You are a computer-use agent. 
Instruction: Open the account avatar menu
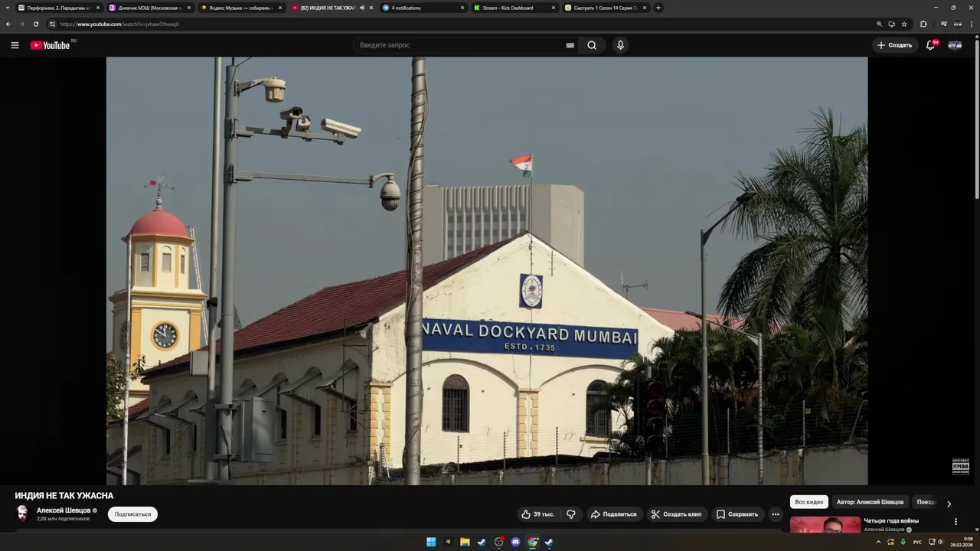pos(955,45)
